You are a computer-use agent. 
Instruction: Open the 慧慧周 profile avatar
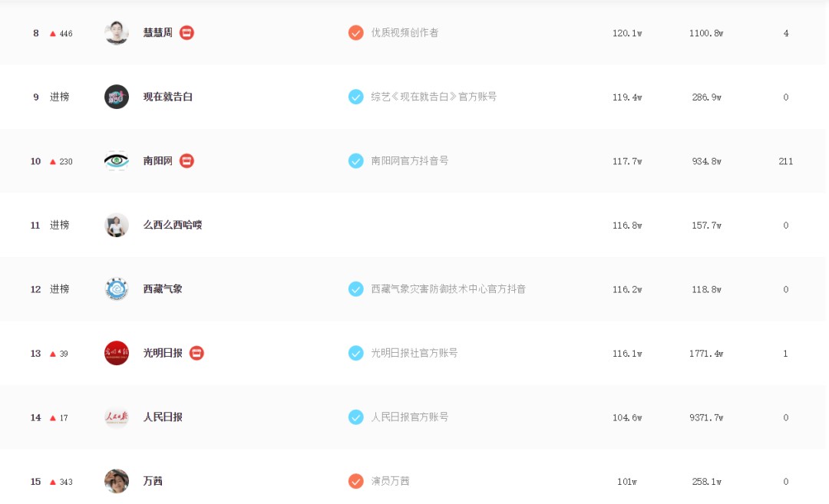click(117, 33)
